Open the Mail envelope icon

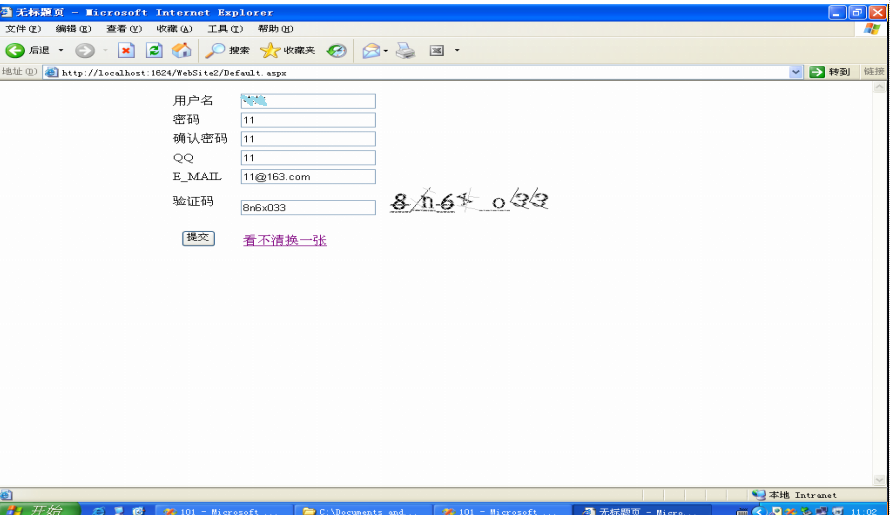pos(371,51)
